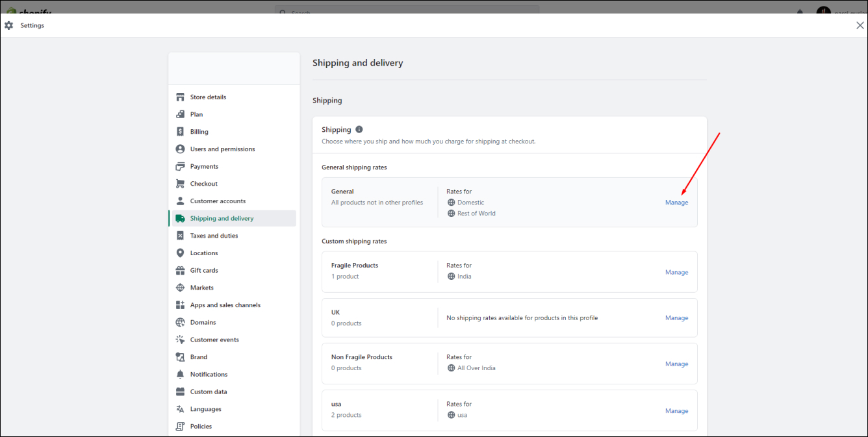The width and height of the screenshot is (868, 437).
Task: Close the Settings panel with the X
Action: click(860, 25)
